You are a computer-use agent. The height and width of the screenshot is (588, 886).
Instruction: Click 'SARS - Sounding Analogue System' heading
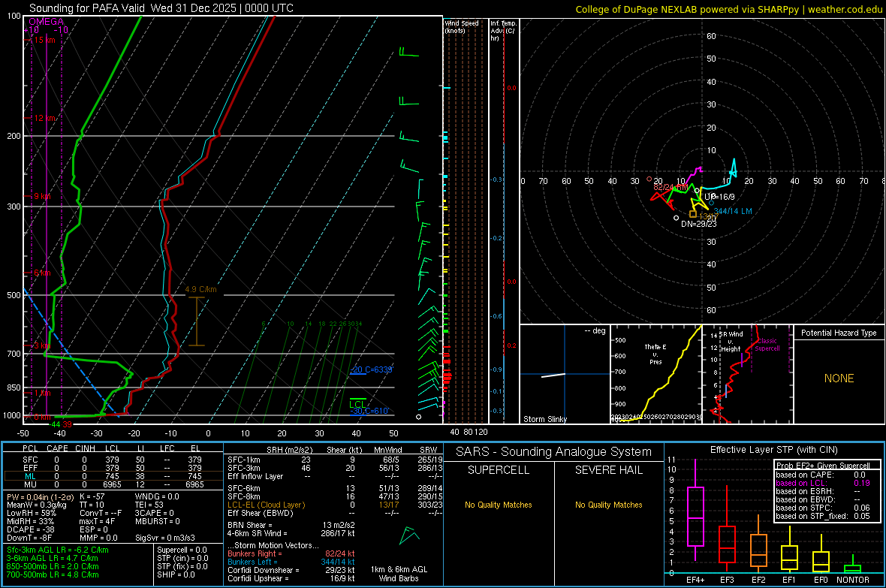tap(553, 452)
